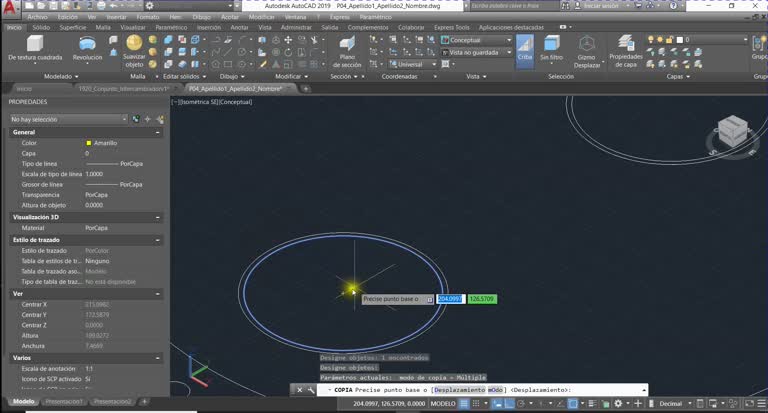Open the Ventana menu
Screen dimensions: 768x413
[x=295, y=17]
